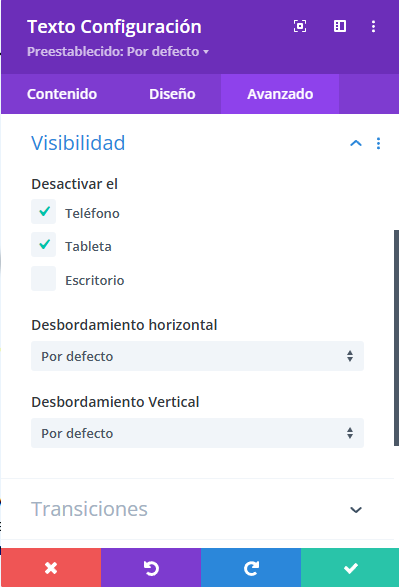The height and width of the screenshot is (587, 399).
Task: Uncheck the Tableta checkbox
Action: point(43,245)
